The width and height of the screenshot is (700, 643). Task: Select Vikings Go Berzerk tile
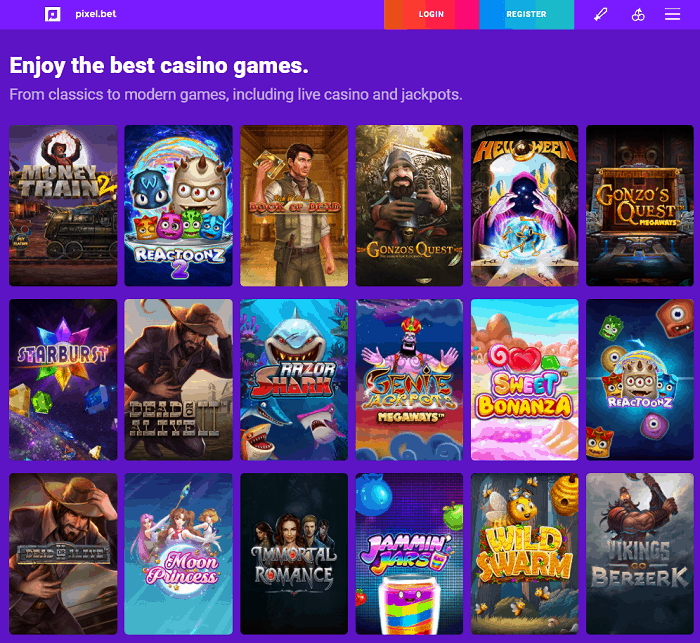click(640, 554)
